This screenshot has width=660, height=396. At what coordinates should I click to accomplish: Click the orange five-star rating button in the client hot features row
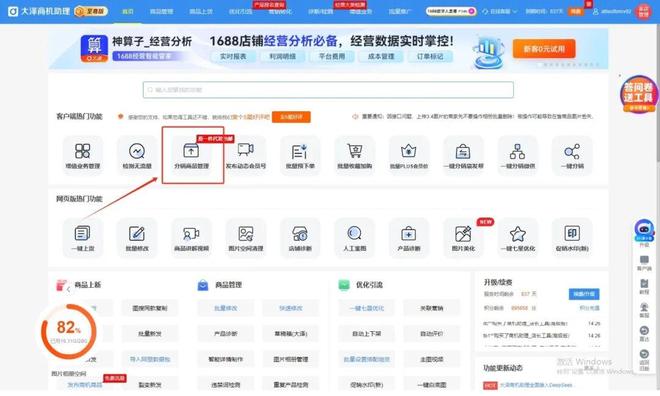291,117
